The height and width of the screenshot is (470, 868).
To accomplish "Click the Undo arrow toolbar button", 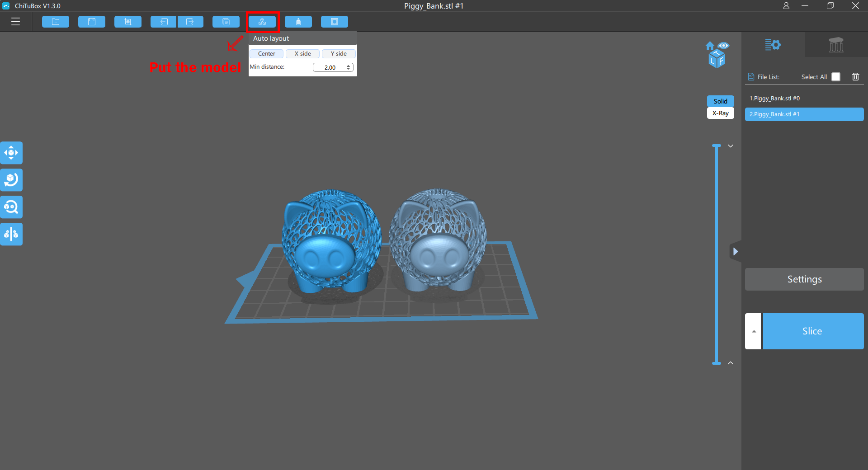I will click(164, 22).
